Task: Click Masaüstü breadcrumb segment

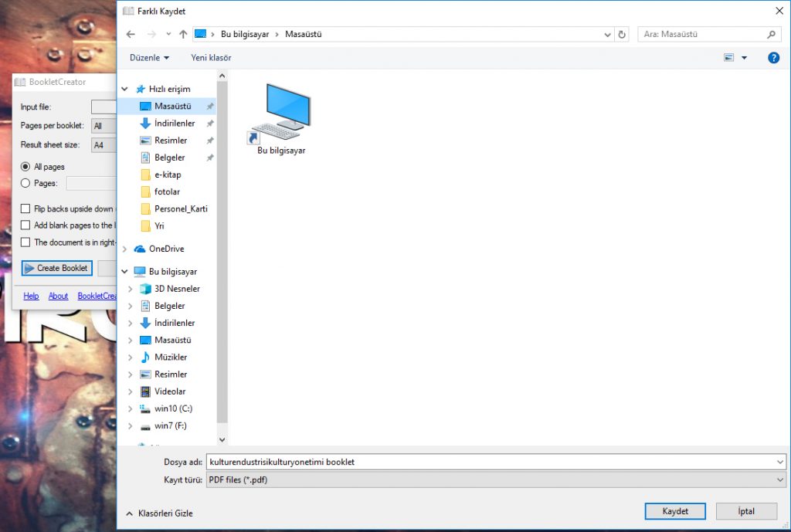Action: click(303, 34)
